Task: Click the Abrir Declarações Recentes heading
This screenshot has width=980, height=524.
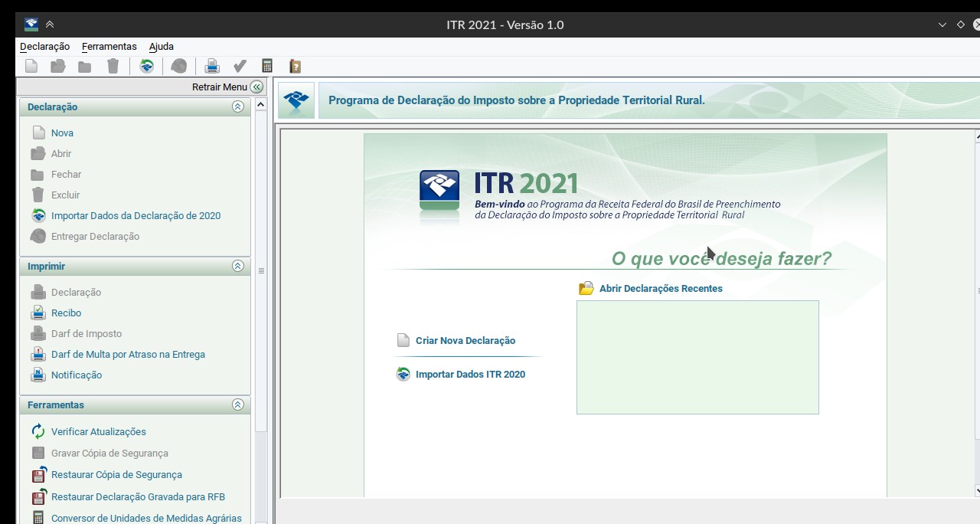Action: click(x=661, y=288)
